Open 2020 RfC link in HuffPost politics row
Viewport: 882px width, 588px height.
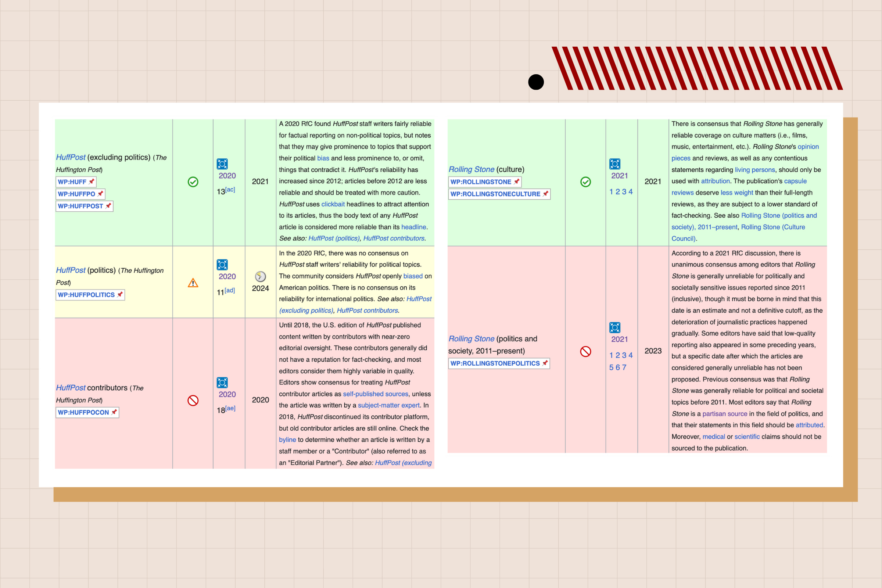227,276
